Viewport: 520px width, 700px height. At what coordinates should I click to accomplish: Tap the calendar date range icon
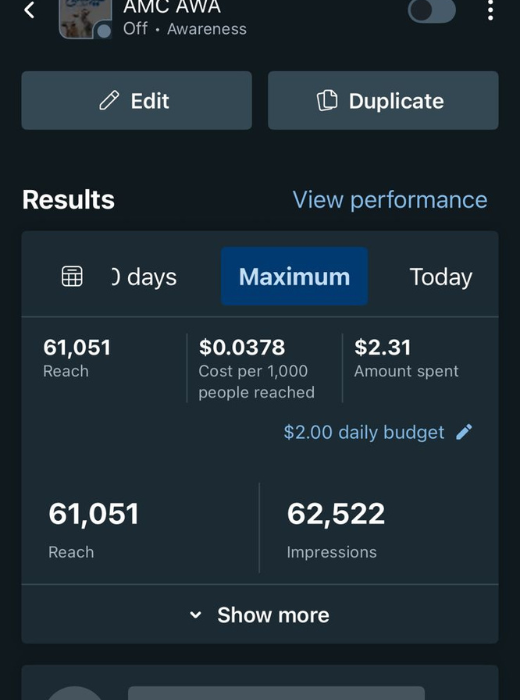click(72, 276)
